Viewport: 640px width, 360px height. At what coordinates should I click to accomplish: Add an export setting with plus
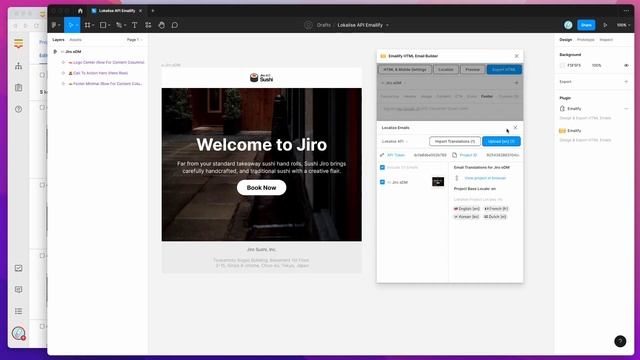point(626,82)
